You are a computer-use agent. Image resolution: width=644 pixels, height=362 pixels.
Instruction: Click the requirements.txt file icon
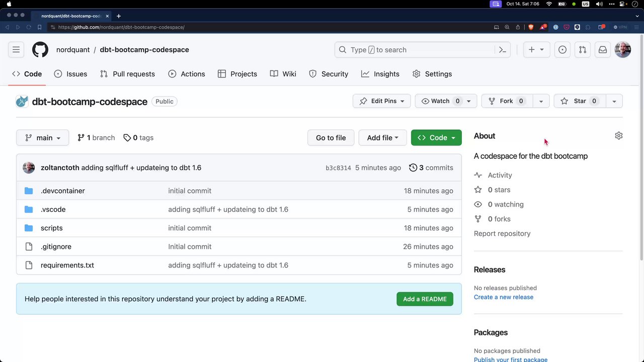(x=29, y=265)
